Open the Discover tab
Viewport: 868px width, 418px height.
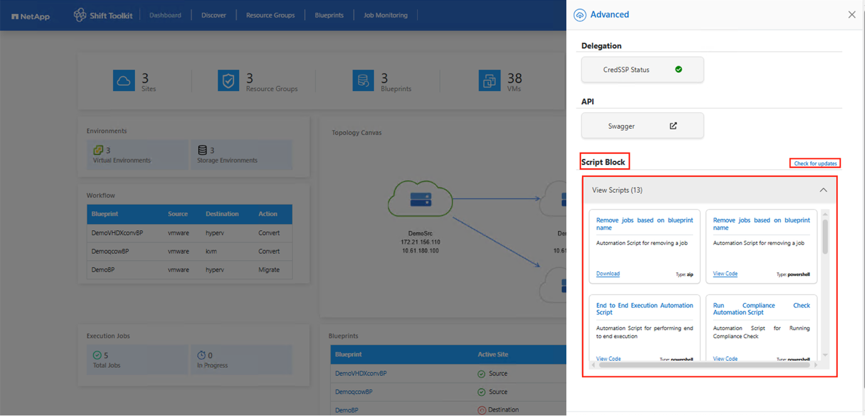tap(213, 15)
